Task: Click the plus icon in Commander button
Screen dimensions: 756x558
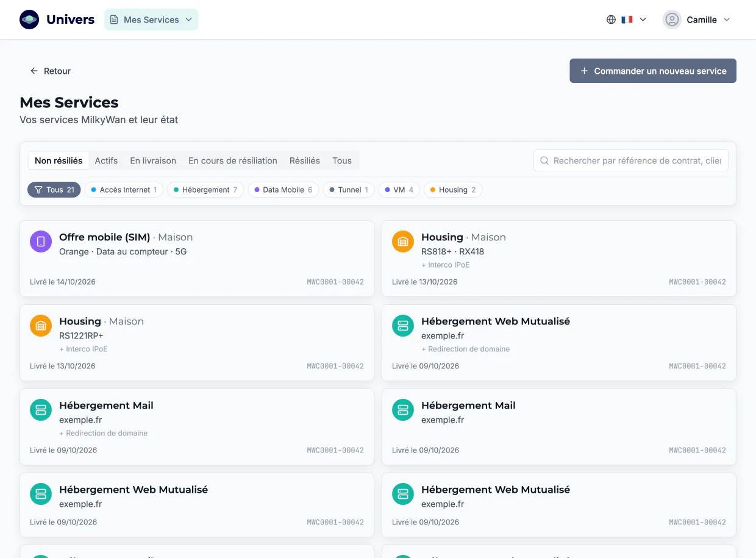Action: click(584, 71)
